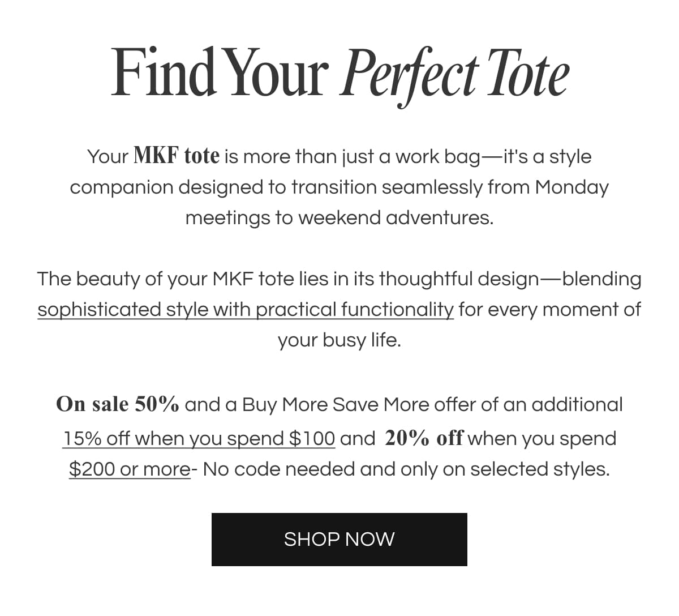Click the your busy life line
This screenshot has width=679, height=616.
tap(339, 340)
